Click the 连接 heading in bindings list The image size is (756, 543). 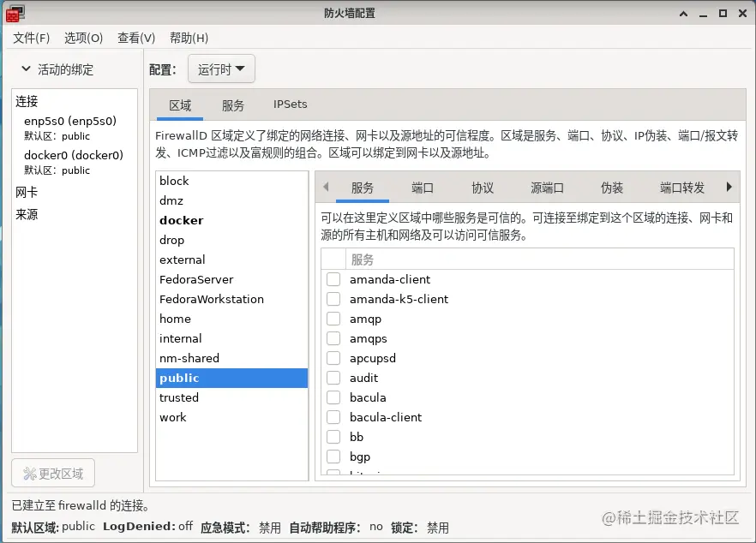[x=27, y=101]
